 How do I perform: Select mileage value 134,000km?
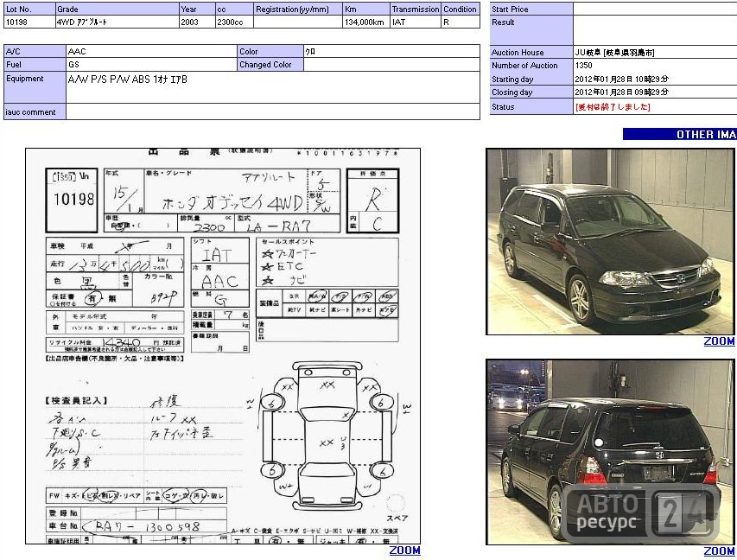(365, 22)
